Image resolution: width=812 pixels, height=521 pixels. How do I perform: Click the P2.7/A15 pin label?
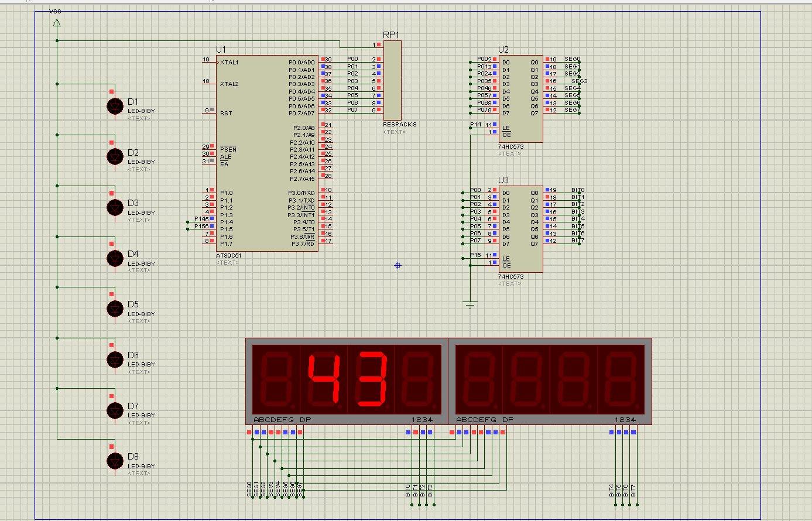(x=302, y=179)
